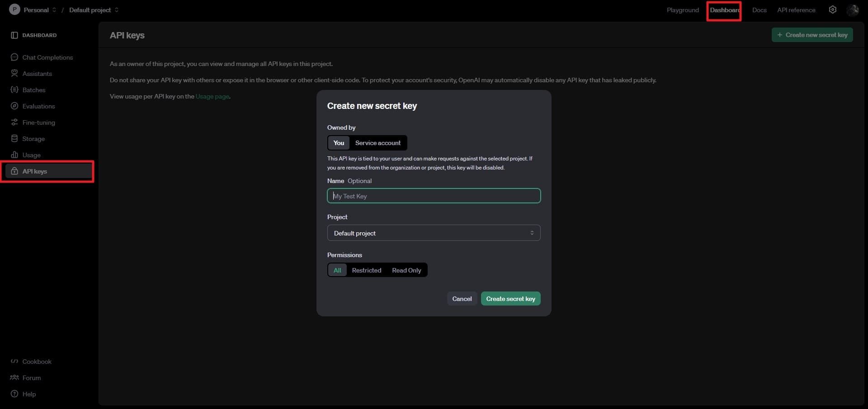Open the Cookbook link

tap(37, 362)
